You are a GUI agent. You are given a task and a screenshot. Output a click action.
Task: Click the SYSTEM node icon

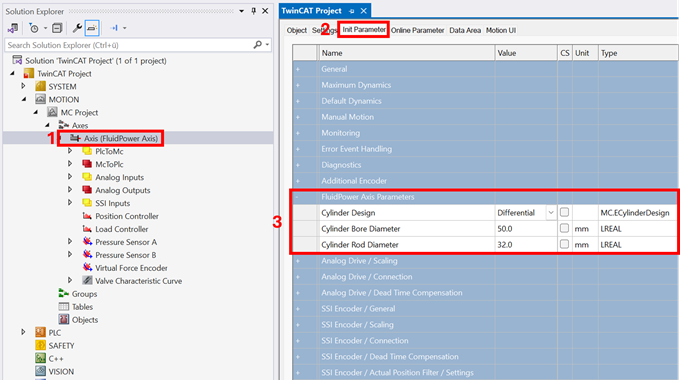(x=40, y=86)
